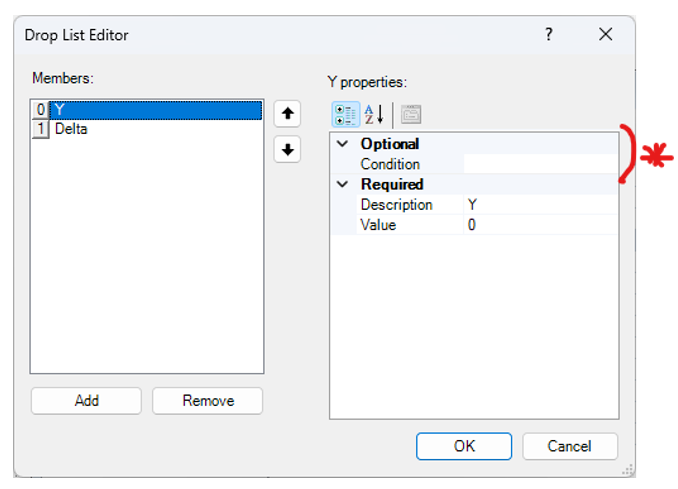678x489 pixels.
Task: Move selected member down with arrow
Action: (287, 150)
